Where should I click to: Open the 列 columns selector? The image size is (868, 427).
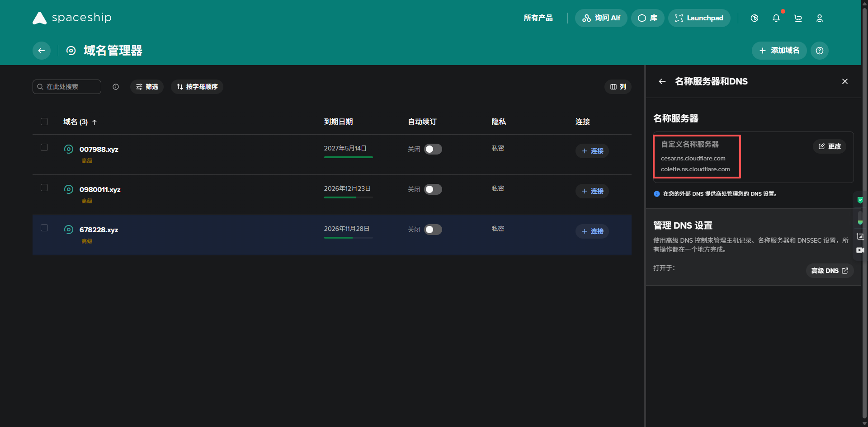(x=618, y=87)
